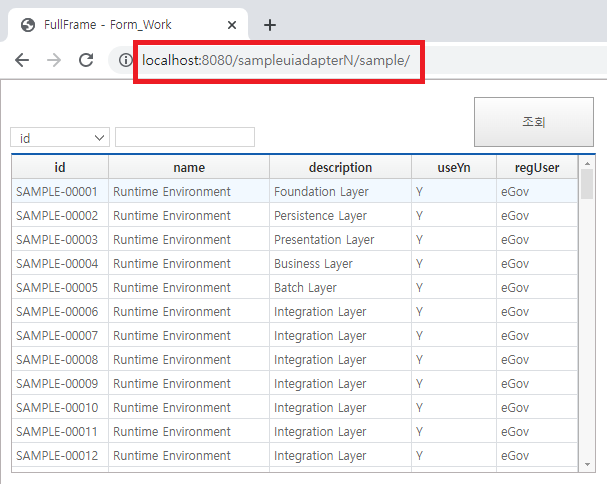Screen dimensions: 607x484
Task: Close the FullFrame - Form_Work tab
Action: (233, 25)
